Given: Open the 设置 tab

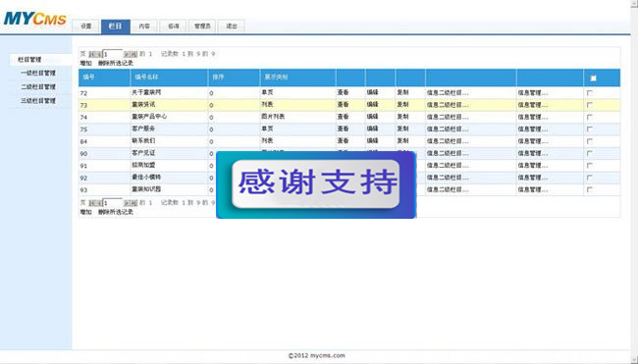Looking at the screenshot, I should coord(85,26).
